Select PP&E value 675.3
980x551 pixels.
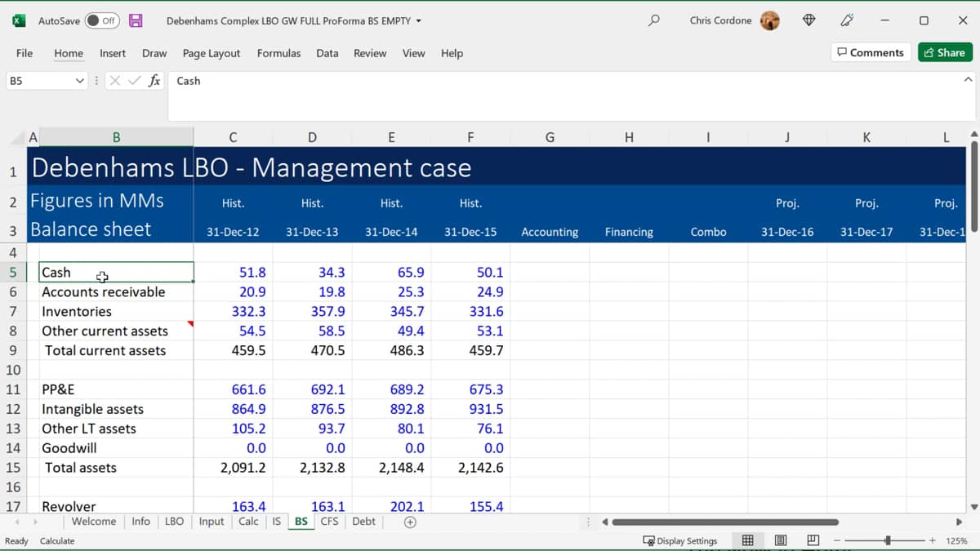click(470, 389)
